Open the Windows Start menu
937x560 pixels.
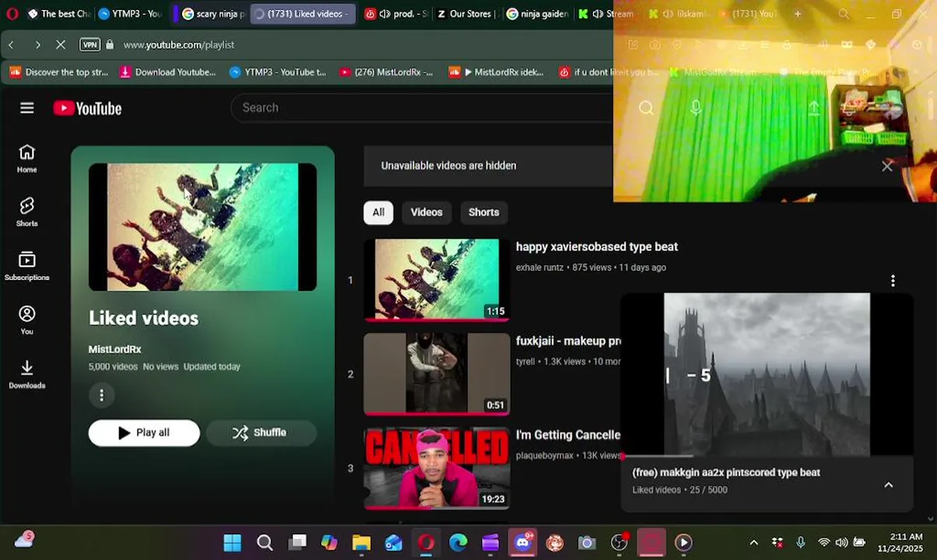(232, 542)
